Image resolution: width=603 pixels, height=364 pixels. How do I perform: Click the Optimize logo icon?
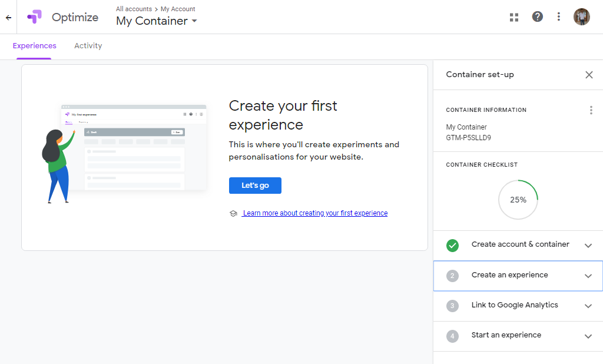(x=35, y=17)
